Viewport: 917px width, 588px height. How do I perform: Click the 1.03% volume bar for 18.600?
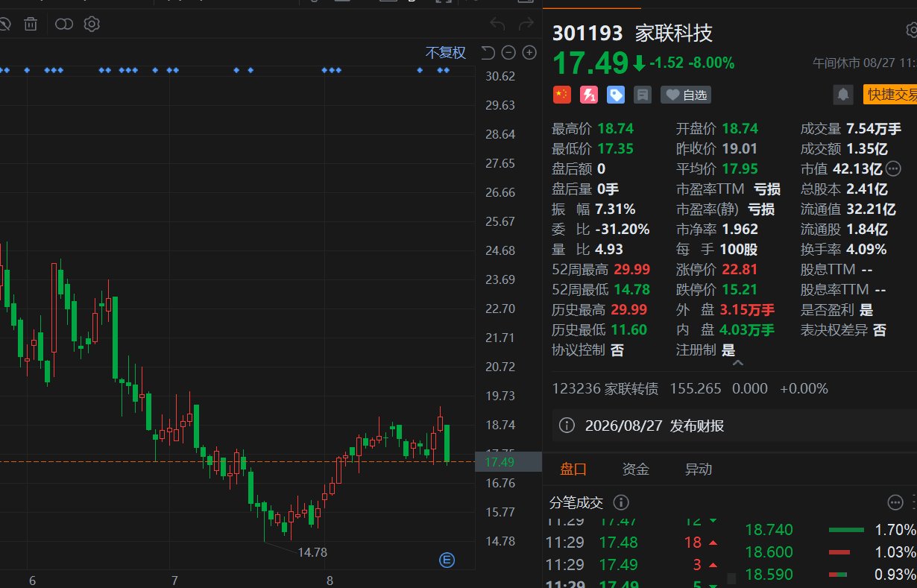[x=839, y=552]
